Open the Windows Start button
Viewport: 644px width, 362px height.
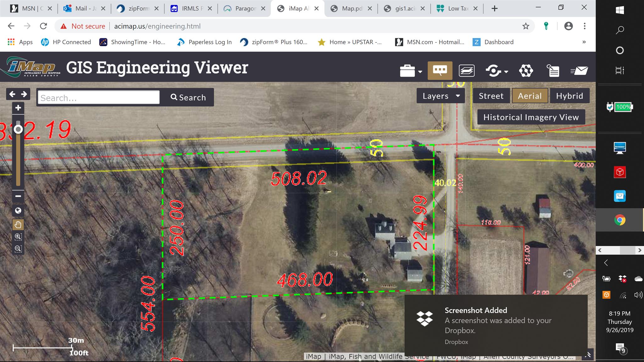pos(620,10)
